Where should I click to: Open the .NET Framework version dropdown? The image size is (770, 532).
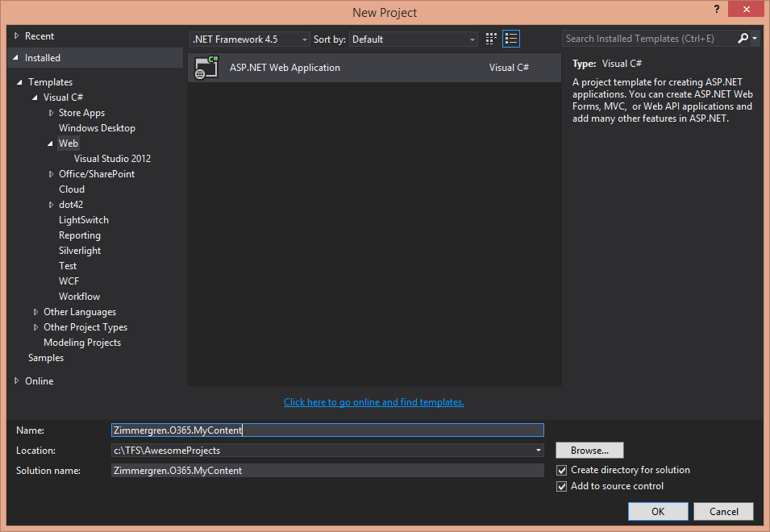pos(250,39)
